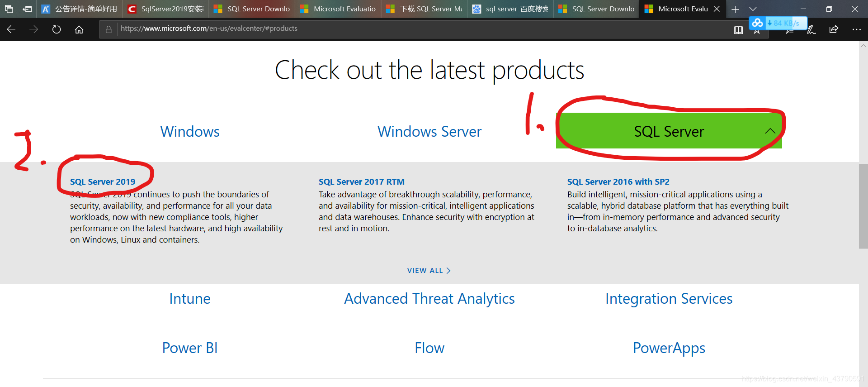The image size is (868, 387).
Task: Switch to the second SQL Server Downlo tab
Action: coord(597,9)
